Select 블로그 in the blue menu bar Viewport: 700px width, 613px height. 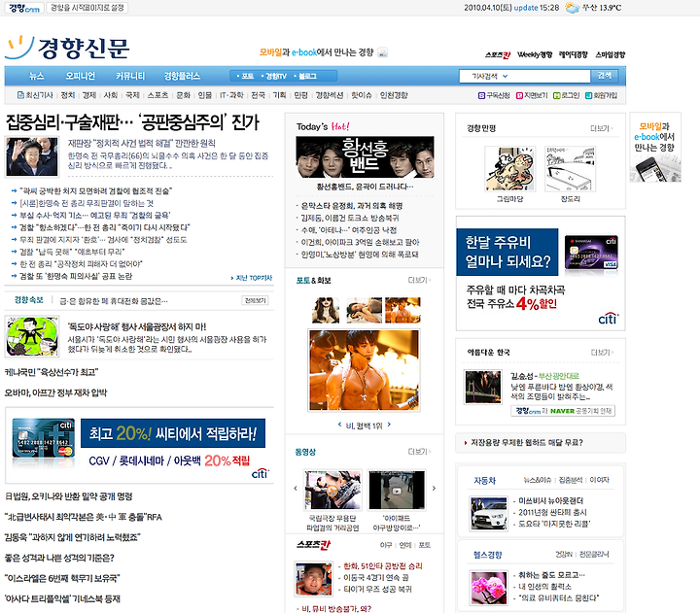pos(306,77)
